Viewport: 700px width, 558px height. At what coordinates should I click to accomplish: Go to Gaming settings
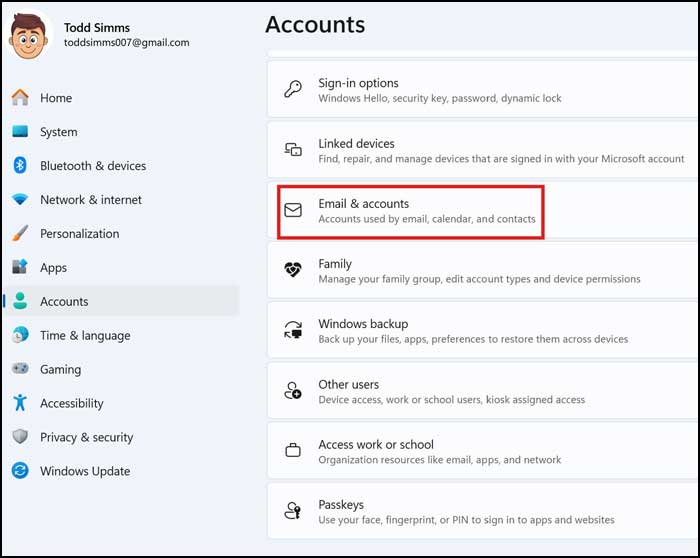pyautogui.click(x=121, y=369)
